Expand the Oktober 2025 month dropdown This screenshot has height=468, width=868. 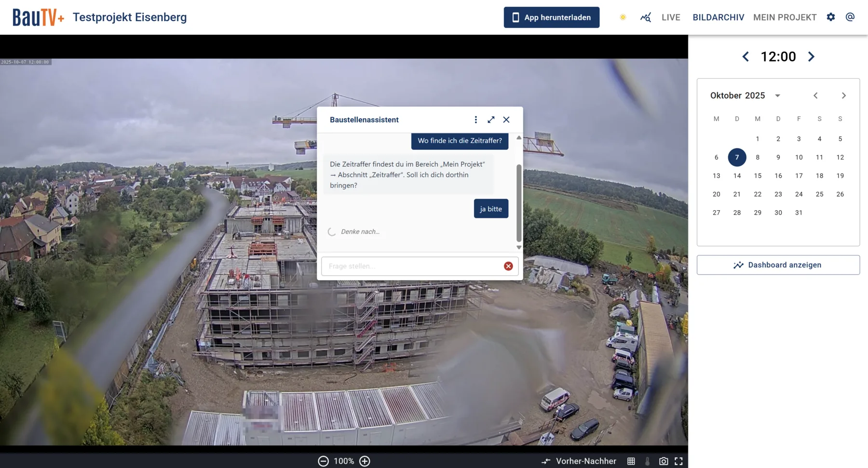(777, 95)
